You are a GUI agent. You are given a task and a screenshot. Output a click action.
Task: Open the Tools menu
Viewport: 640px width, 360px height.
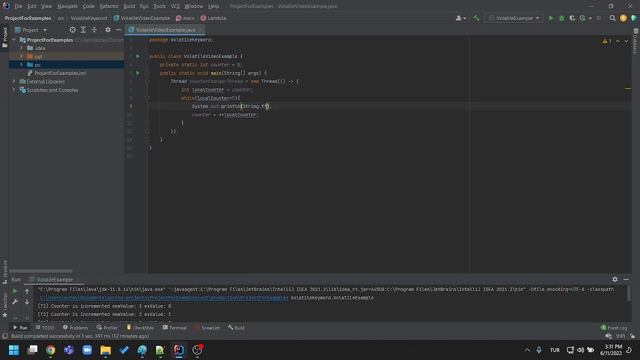click(x=160, y=6)
